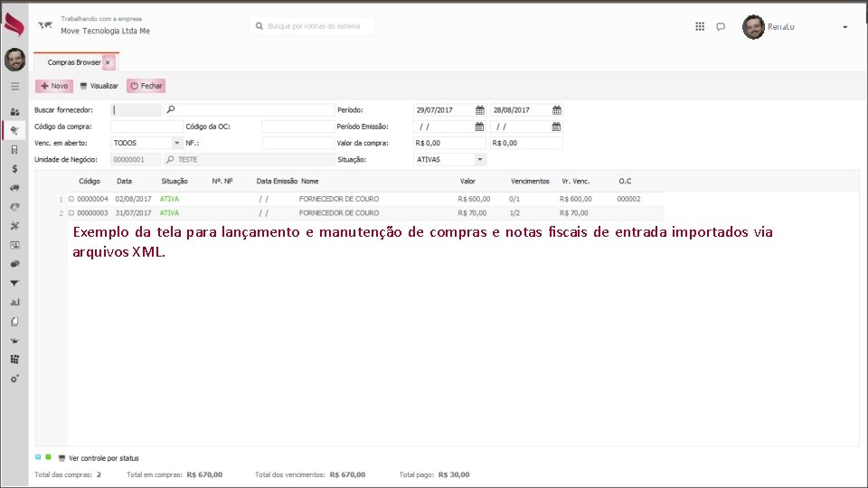
Task: Click the NF. input field
Action: 297,143
